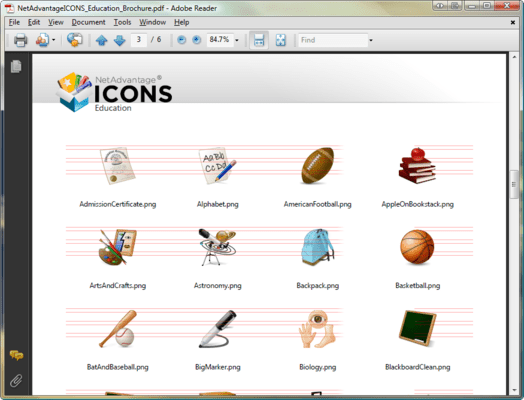The width and height of the screenshot is (524, 400).
Task: Click the BatAndBaseball.png label
Action: pyautogui.click(x=118, y=367)
